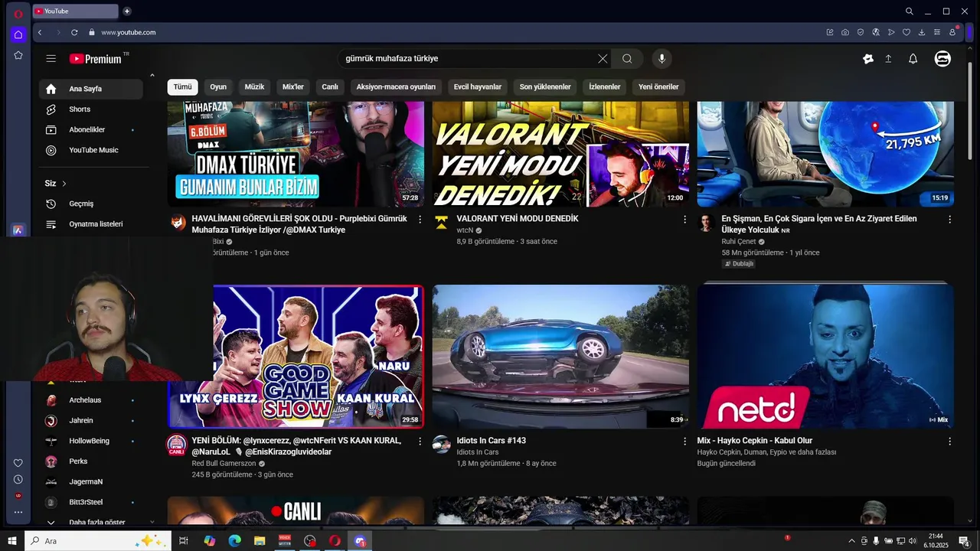This screenshot has height=551, width=980.
Task: Expand Daha fazla göster subscriptions
Action: pos(91,522)
